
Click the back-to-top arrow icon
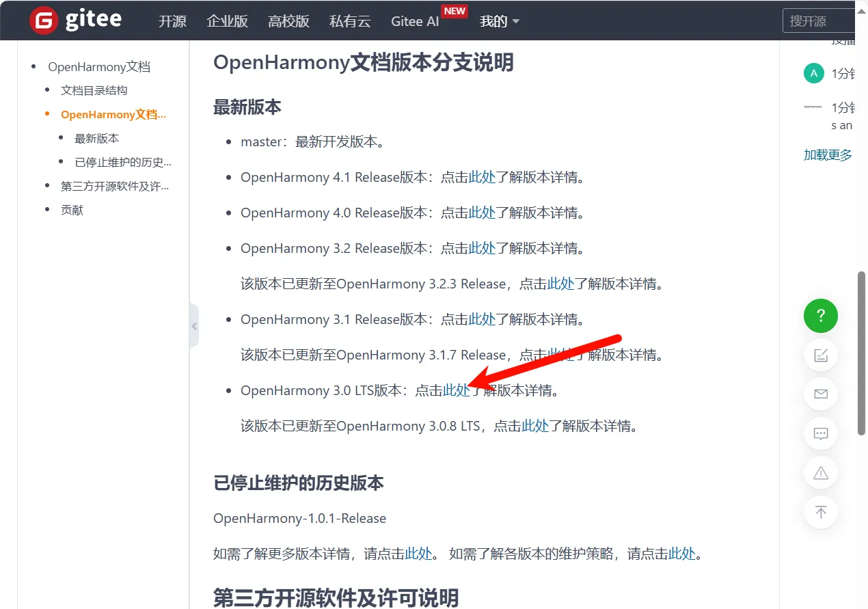tap(821, 512)
